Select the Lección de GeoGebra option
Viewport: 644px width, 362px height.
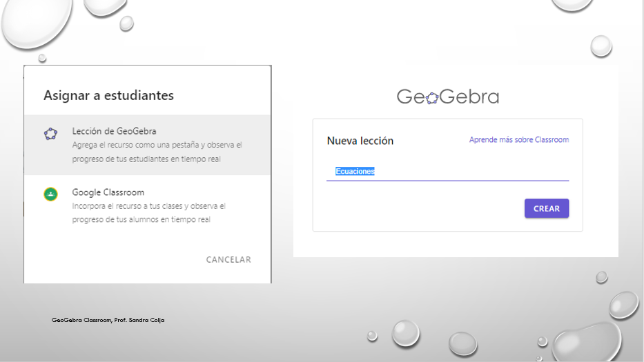148,145
